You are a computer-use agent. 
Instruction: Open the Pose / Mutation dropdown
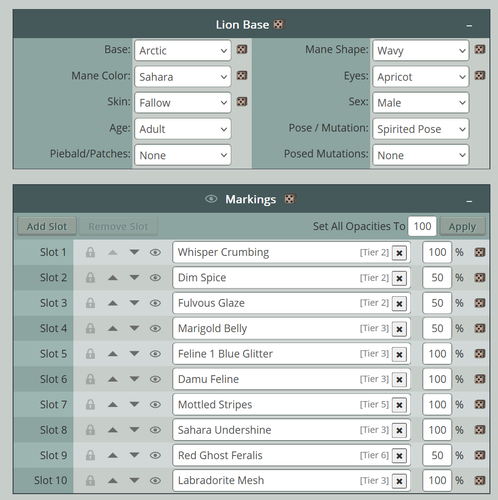tap(421, 129)
